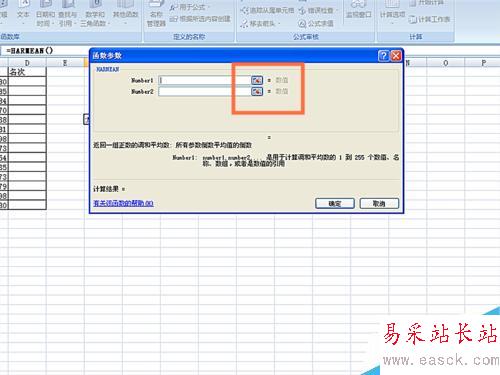Viewport: 500px width, 375px height.
Task: Click the dialog help question mark icon
Action: coord(383,56)
